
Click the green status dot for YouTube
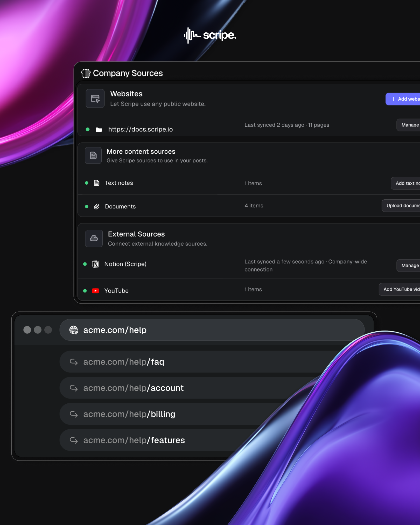tap(85, 291)
